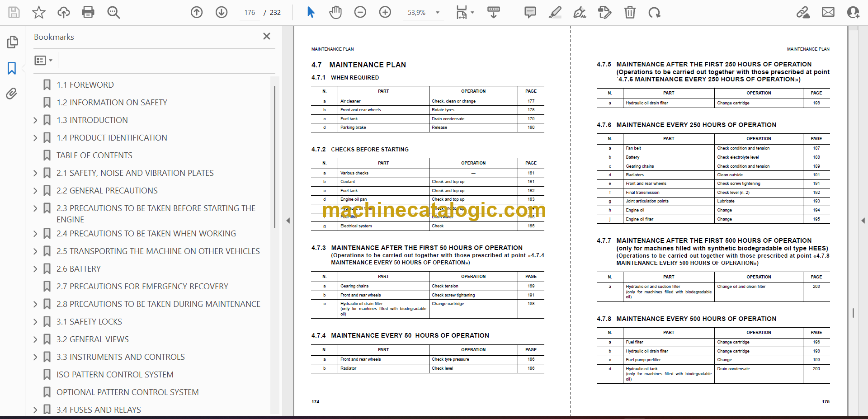Open the Sign document pen tool
This screenshot has height=419, width=868.
point(580,12)
